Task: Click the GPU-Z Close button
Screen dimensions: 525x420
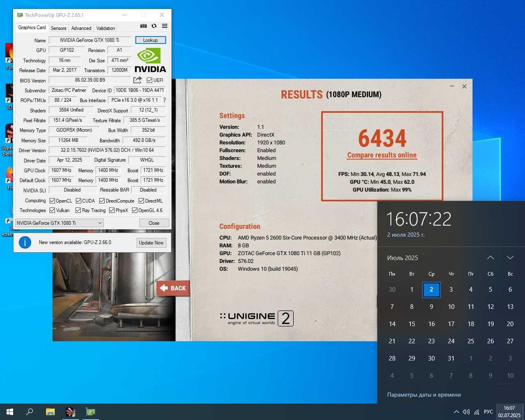Action: [154, 223]
